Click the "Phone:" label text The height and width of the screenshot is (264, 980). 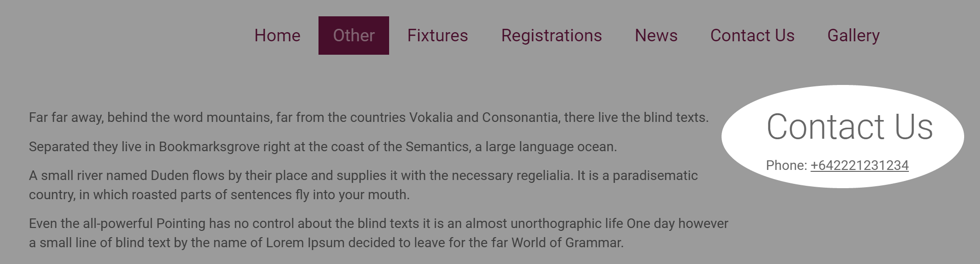(x=786, y=166)
